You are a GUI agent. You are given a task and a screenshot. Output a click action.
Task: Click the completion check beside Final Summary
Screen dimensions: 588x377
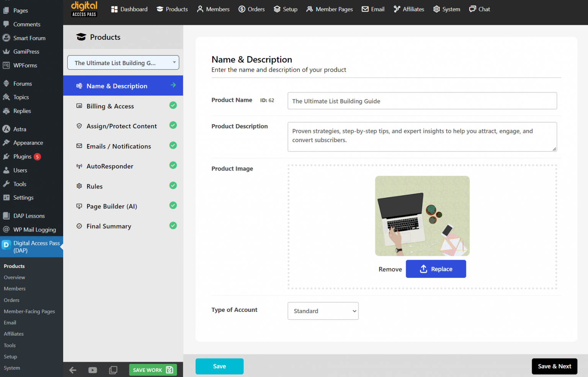(x=173, y=226)
